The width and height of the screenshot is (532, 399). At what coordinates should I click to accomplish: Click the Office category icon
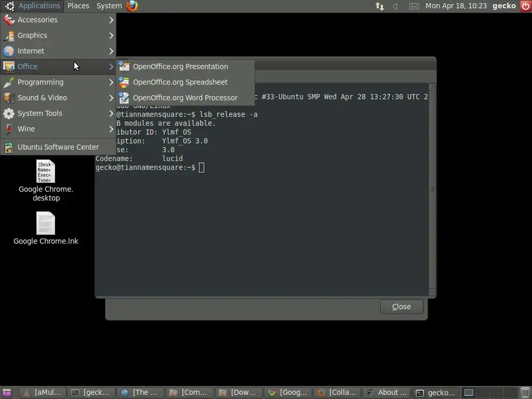click(x=9, y=66)
